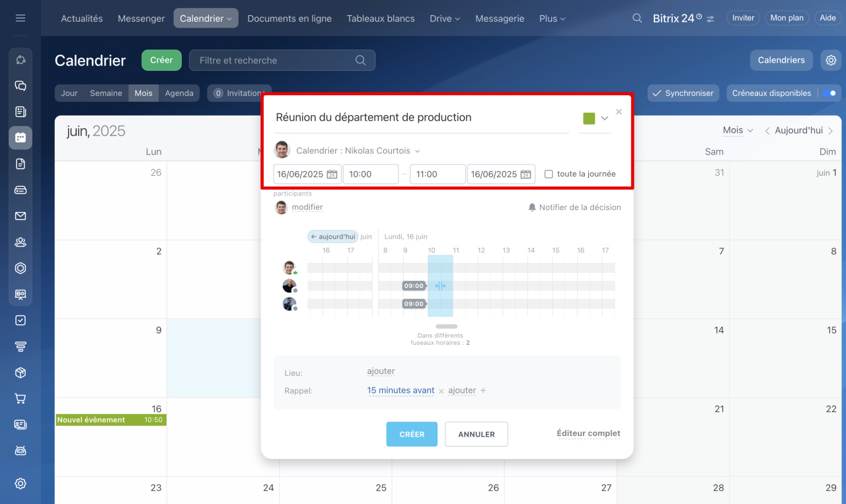Open the news feed sidebar icon
The height and width of the screenshot is (504, 846).
[20, 112]
